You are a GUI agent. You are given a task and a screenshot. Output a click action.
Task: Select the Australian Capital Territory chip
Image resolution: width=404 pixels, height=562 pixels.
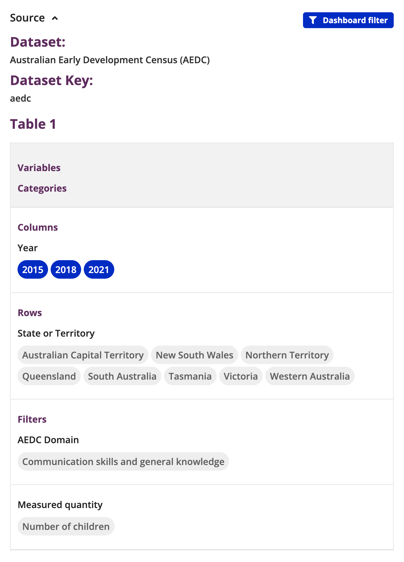(83, 355)
